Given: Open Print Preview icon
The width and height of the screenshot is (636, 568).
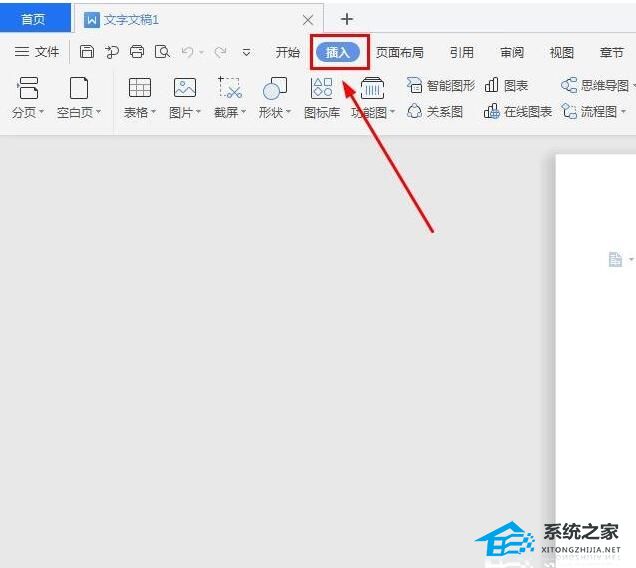Looking at the screenshot, I should click(162, 52).
